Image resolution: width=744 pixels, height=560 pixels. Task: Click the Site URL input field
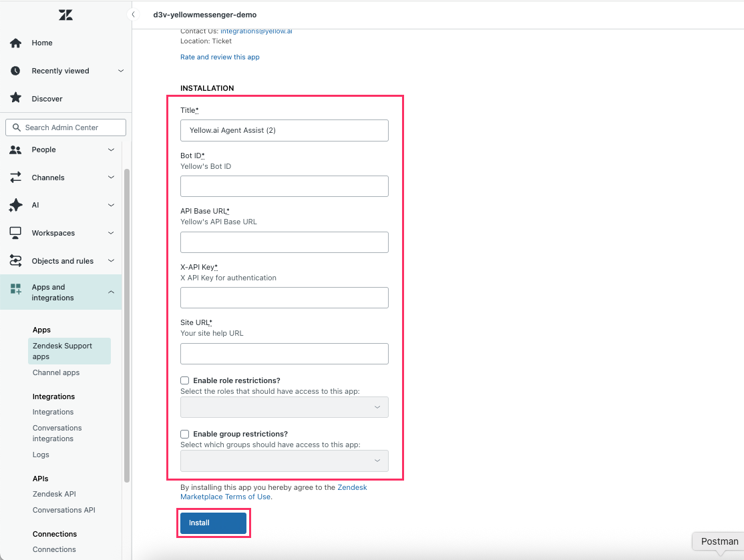click(x=285, y=354)
